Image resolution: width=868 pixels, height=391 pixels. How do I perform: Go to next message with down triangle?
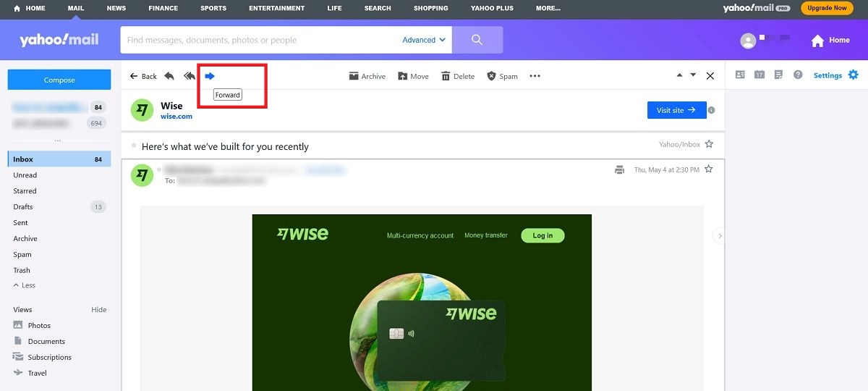[x=693, y=75]
